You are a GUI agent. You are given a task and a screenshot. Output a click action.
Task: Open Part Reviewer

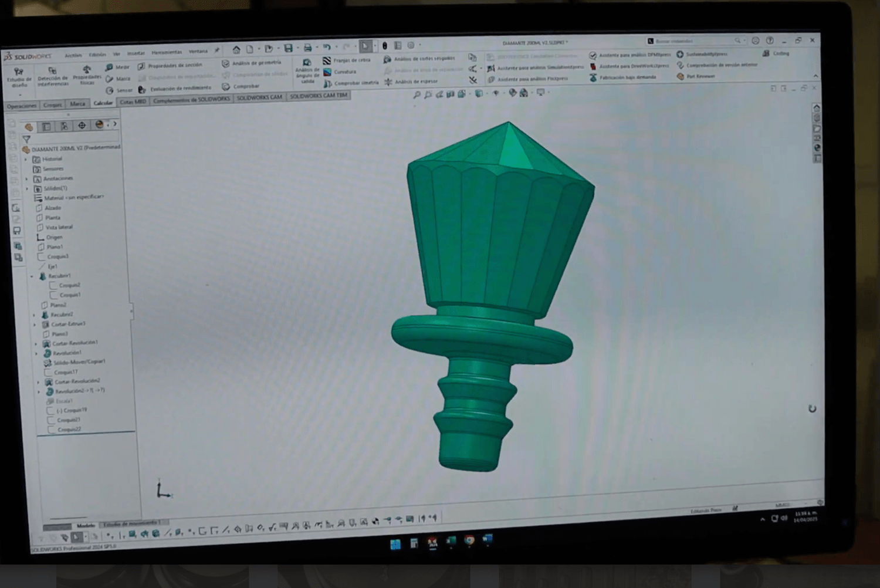pyautogui.click(x=696, y=76)
